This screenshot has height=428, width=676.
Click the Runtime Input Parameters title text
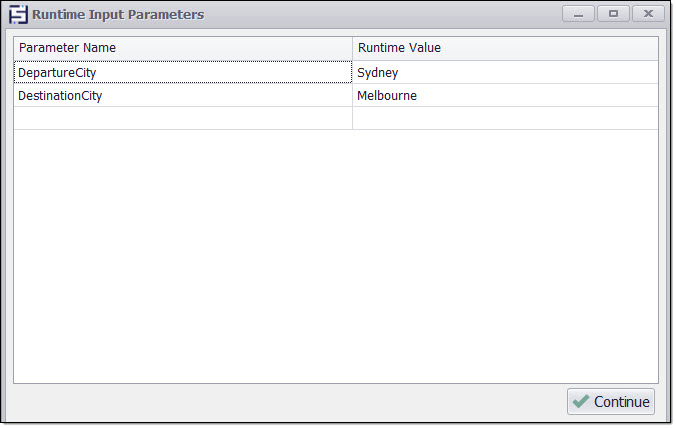(x=118, y=15)
